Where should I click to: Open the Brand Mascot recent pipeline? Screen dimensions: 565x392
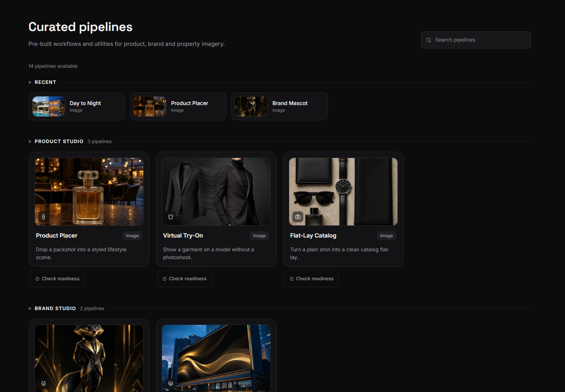[x=279, y=106]
